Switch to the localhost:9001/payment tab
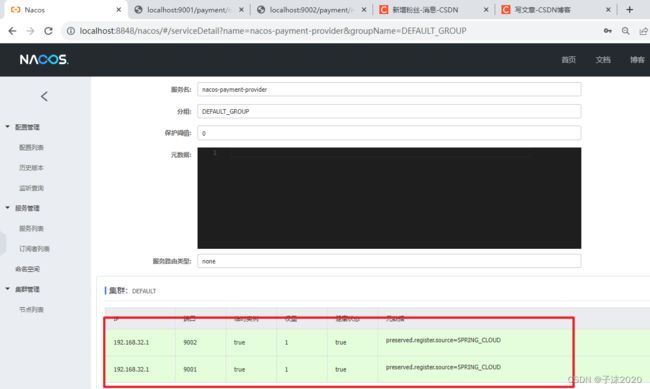This screenshot has width=650, height=389. pos(189,10)
